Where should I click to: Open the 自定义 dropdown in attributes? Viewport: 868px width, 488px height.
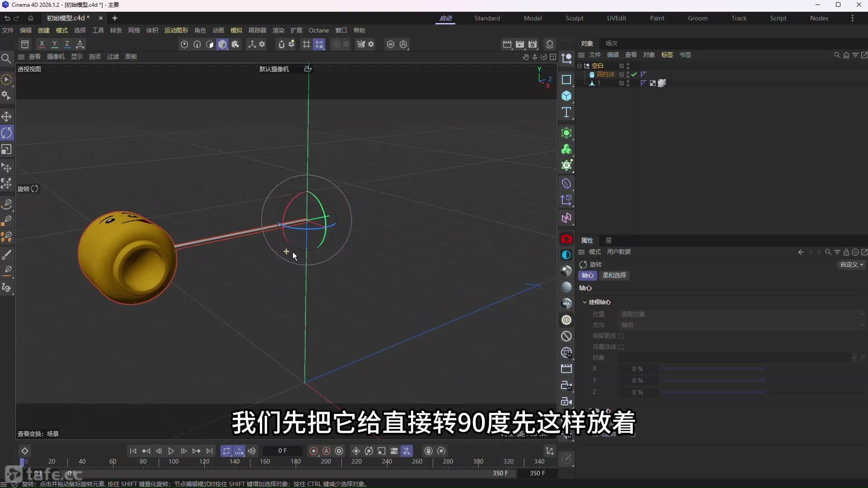pos(852,264)
